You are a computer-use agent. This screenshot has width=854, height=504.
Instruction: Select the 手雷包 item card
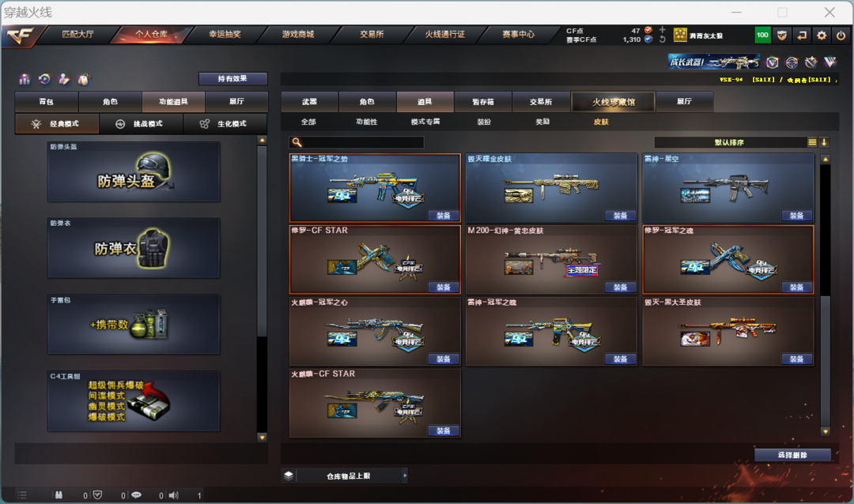tap(134, 325)
